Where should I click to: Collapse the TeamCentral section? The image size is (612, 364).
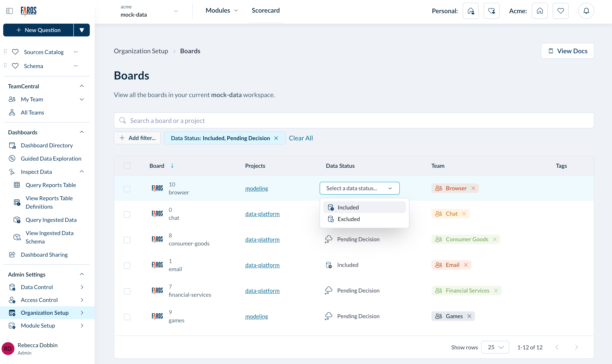[82, 86]
